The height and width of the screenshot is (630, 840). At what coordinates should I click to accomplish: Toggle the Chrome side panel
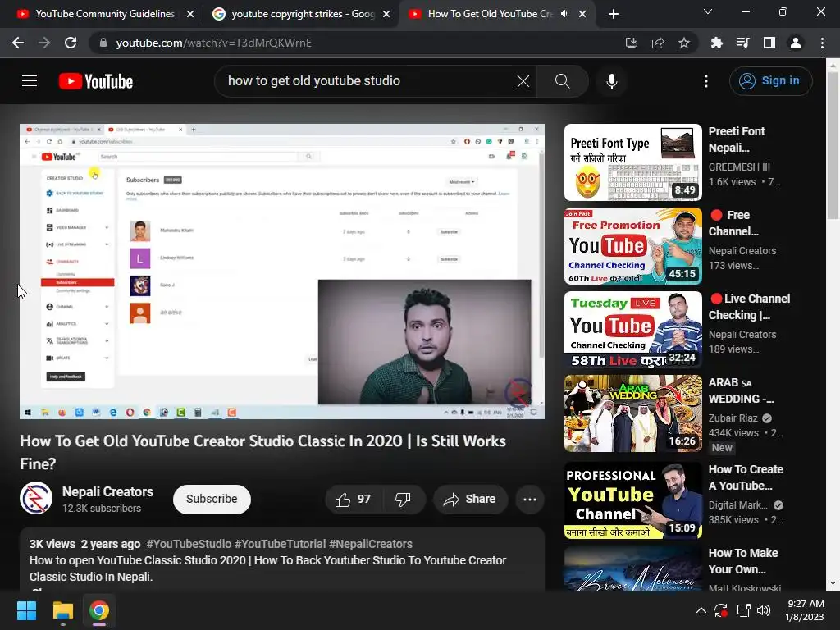769,43
